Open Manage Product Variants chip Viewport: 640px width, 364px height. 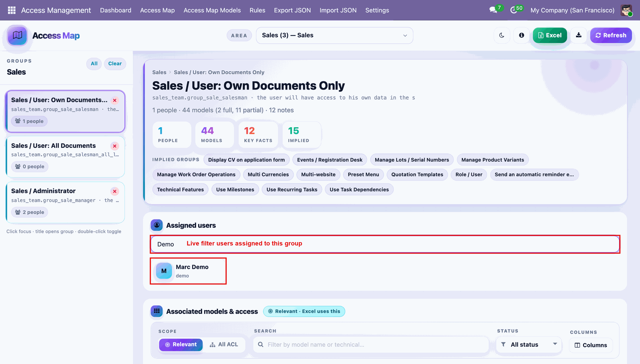(493, 160)
